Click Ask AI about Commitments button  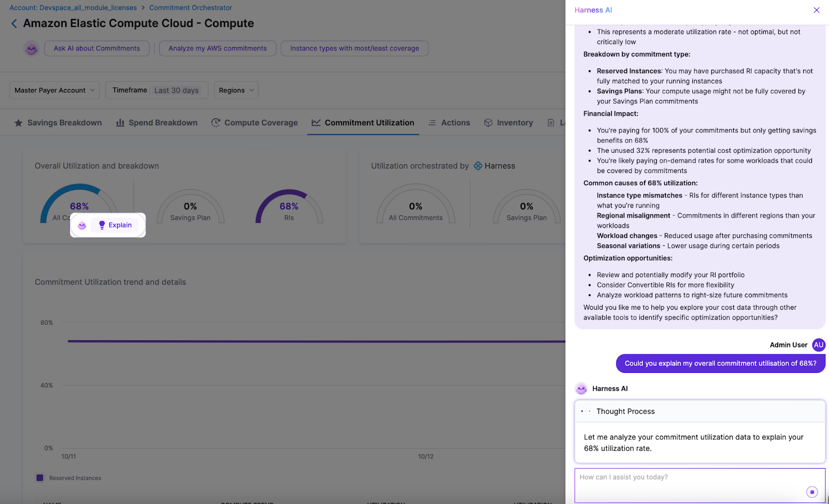97,48
